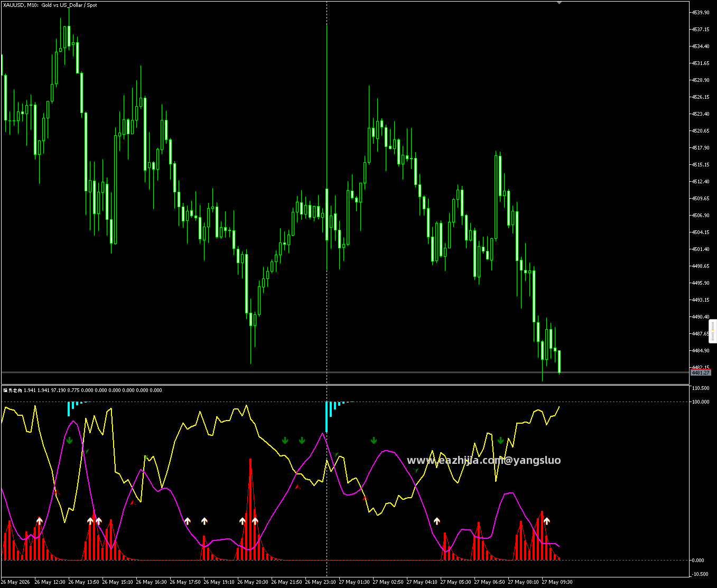
Task: Click time axis label 26 May 23:10
Action: pos(321,582)
